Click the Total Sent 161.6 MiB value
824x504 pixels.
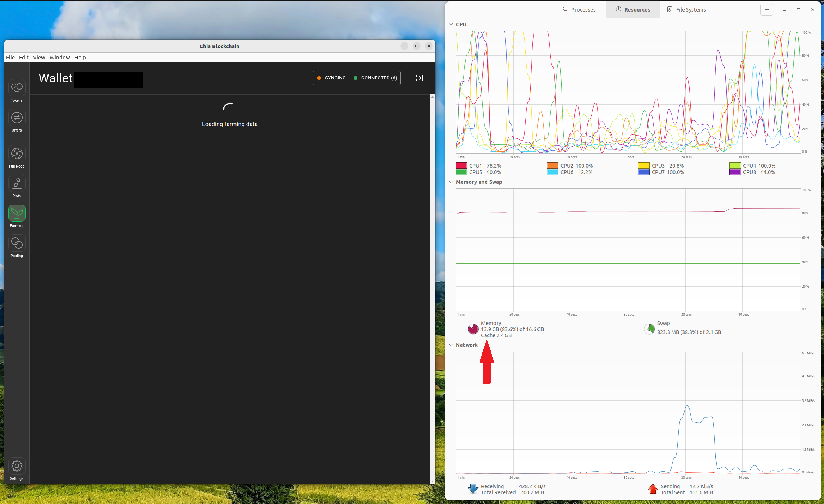(x=701, y=492)
